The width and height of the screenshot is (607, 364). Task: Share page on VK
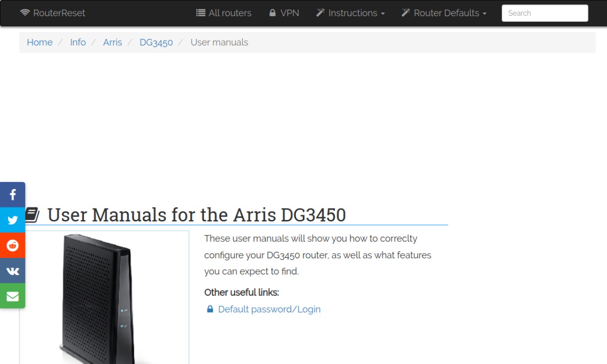(x=12, y=271)
